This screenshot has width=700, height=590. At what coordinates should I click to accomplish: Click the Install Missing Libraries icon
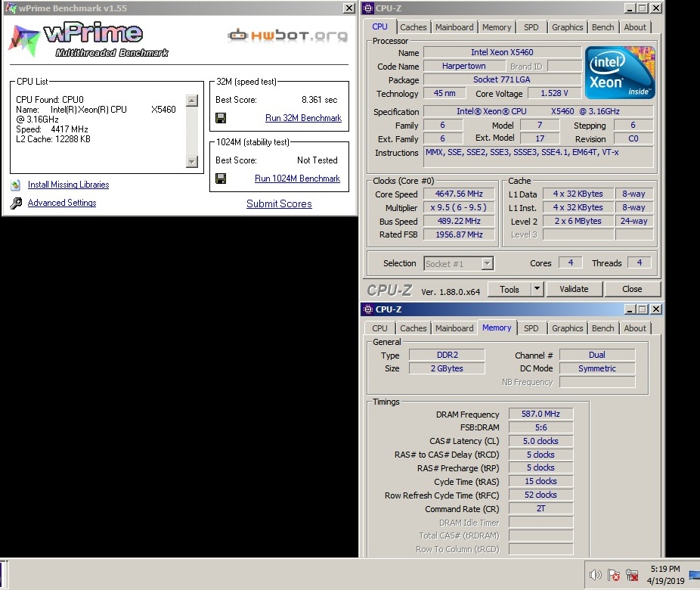tap(16, 185)
